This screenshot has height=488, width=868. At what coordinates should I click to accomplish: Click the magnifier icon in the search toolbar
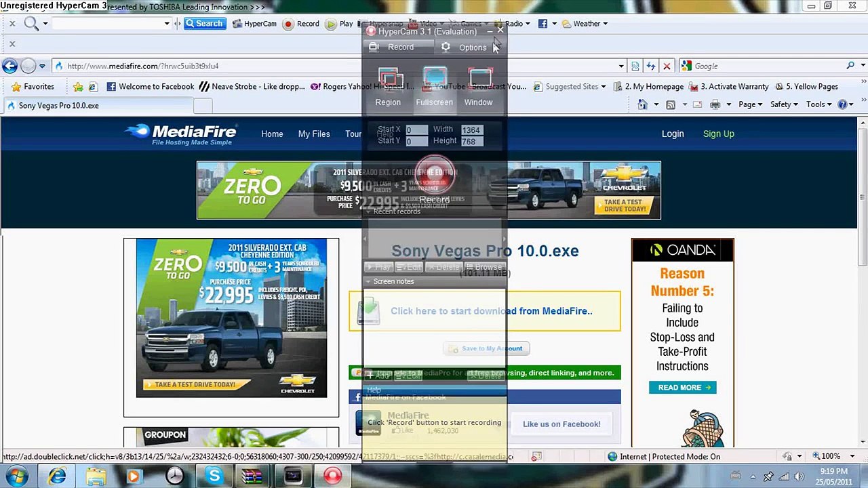pyautogui.click(x=31, y=24)
